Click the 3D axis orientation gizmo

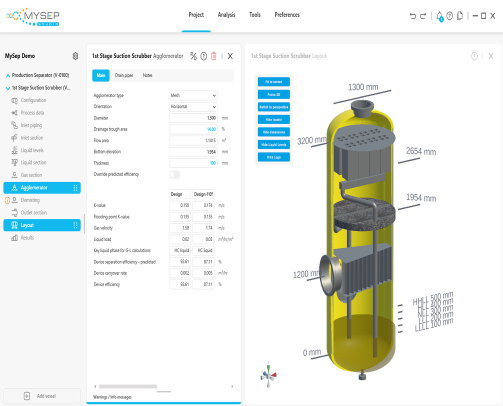[269, 375]
